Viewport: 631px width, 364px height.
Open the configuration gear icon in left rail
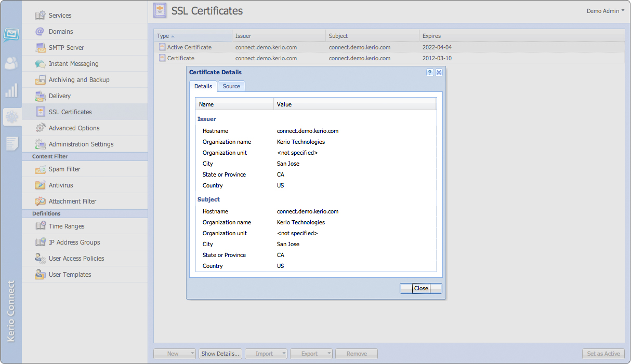11,117
